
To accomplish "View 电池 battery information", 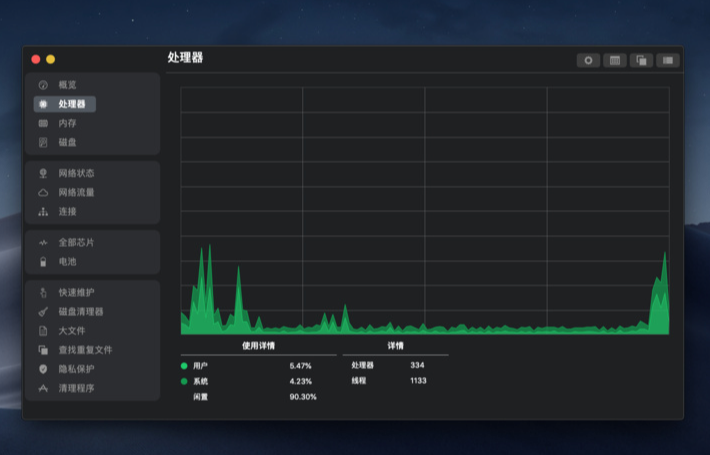I will tap(67, 262).
